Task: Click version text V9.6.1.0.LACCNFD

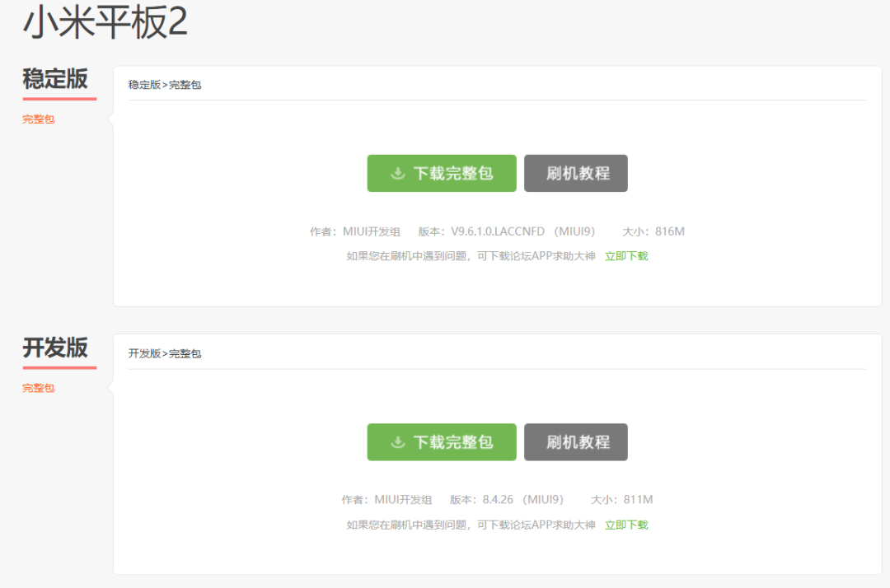Action: tap(498, 231)
